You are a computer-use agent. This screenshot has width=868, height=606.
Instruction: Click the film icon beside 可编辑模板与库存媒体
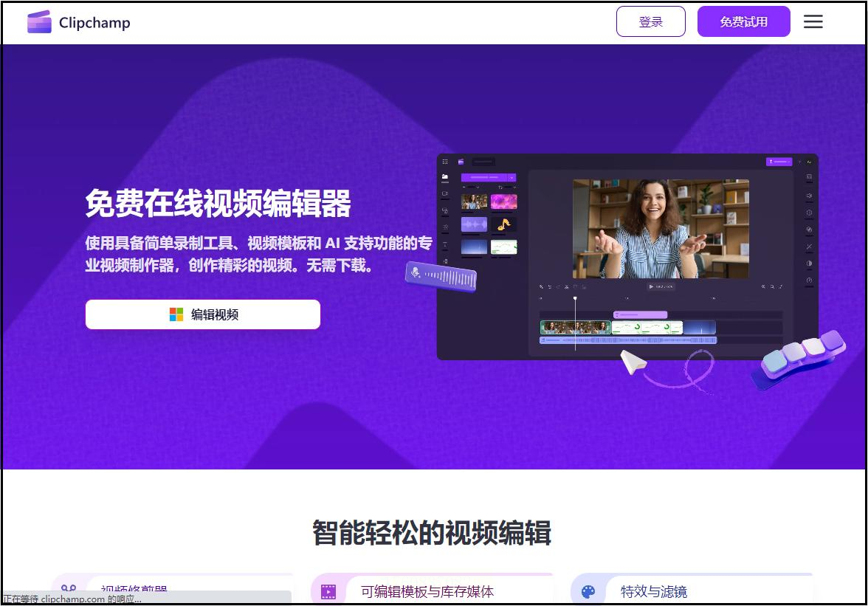click(x=328, y=592)
